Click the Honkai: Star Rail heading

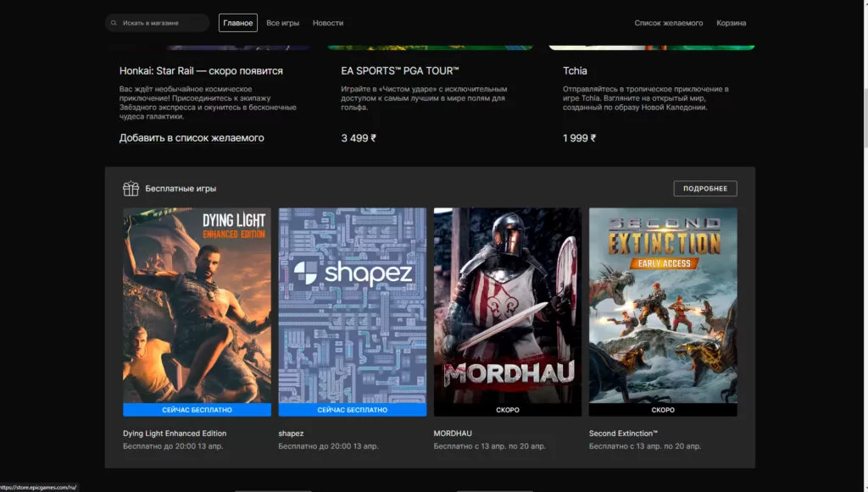pos(201,71)
